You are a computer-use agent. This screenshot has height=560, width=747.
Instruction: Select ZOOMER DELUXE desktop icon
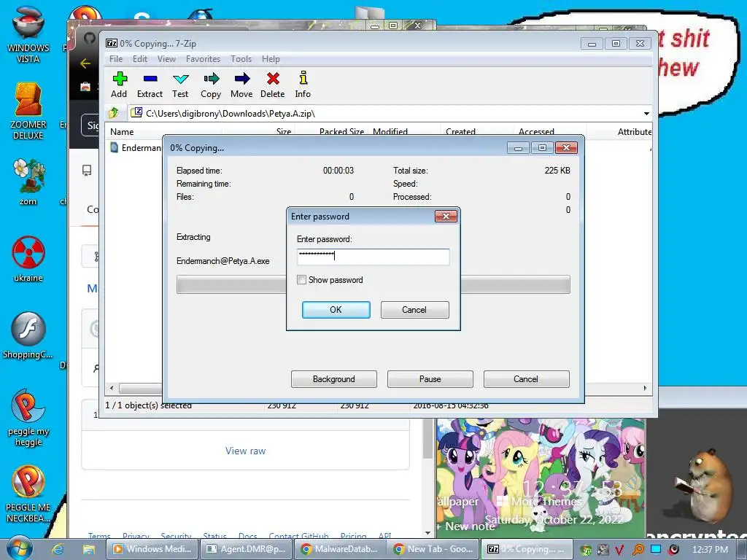pos(28,111)
